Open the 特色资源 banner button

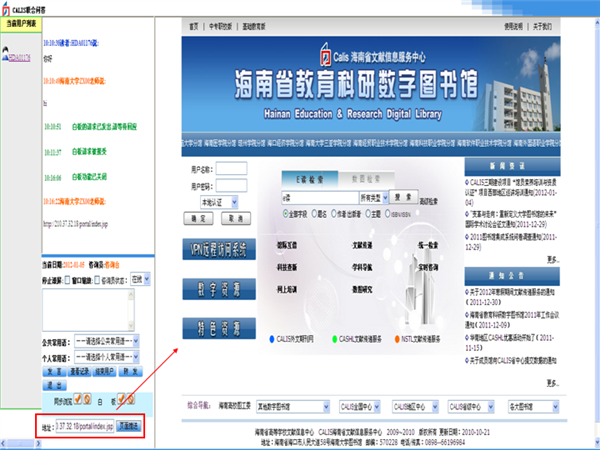pos(219,329)
